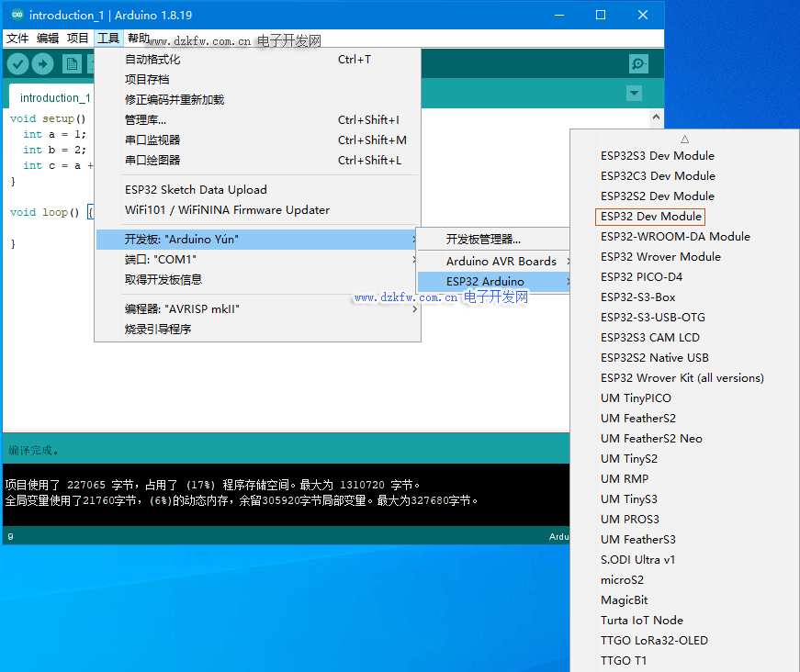Viewport: 800px width, 672px height.
Task: Click ESP32 Sketch Data Upload
Action: coord(196,190)
